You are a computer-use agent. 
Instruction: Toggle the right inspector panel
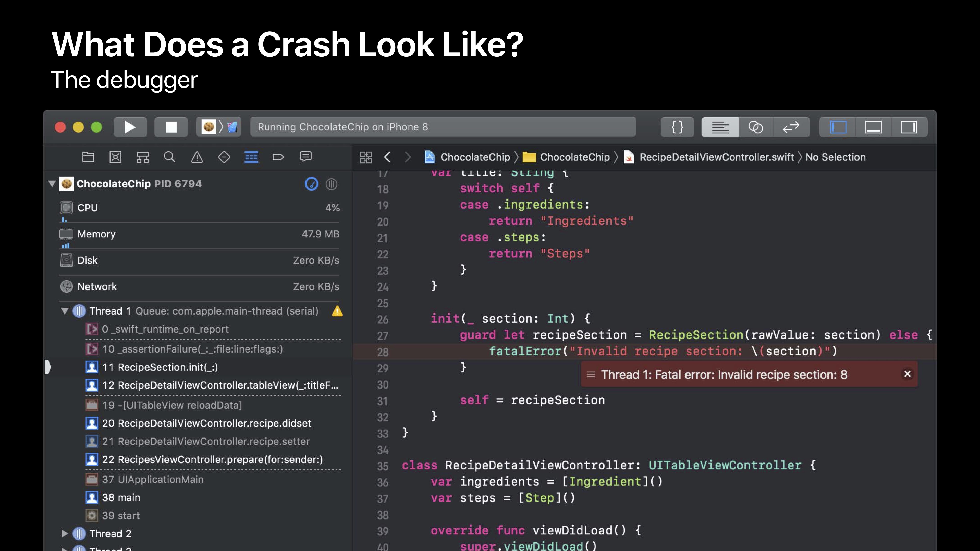click(909, 127)
